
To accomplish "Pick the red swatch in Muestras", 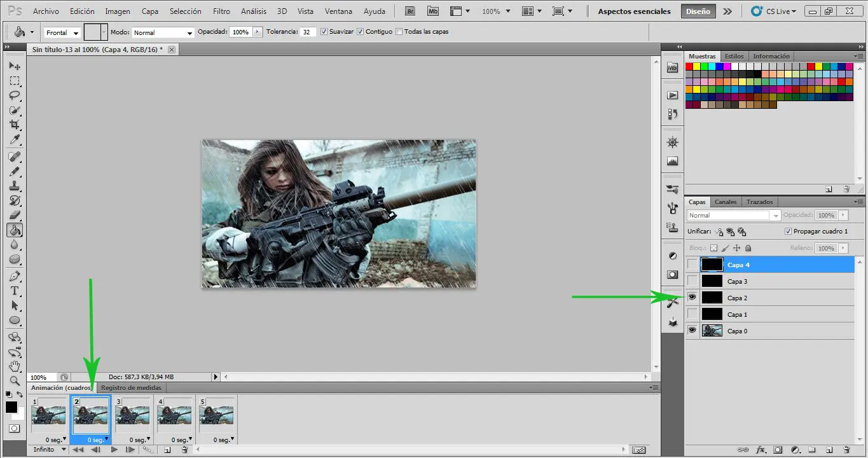I will [x=689, y=66].
